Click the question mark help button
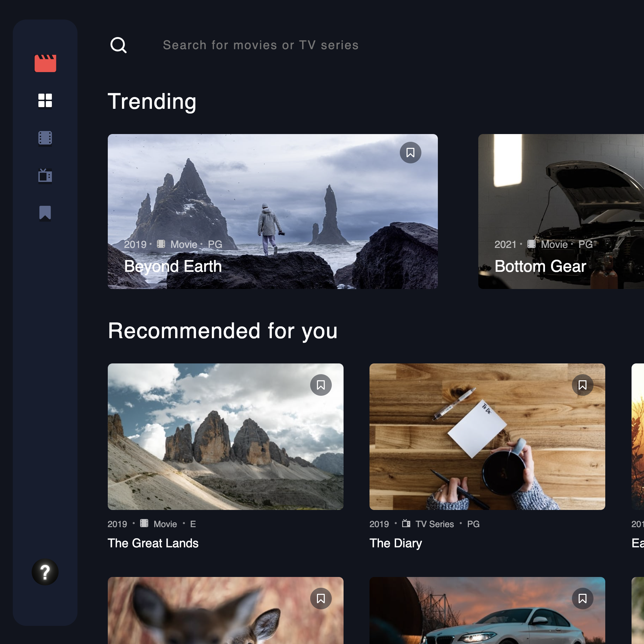This screenshot has height=644, width=644. pyautogui.click(x=45, y=572)
